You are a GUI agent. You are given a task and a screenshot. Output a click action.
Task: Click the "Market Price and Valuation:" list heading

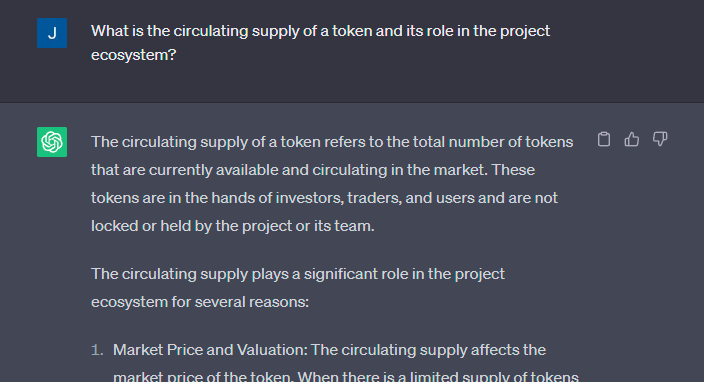[210, 350]
